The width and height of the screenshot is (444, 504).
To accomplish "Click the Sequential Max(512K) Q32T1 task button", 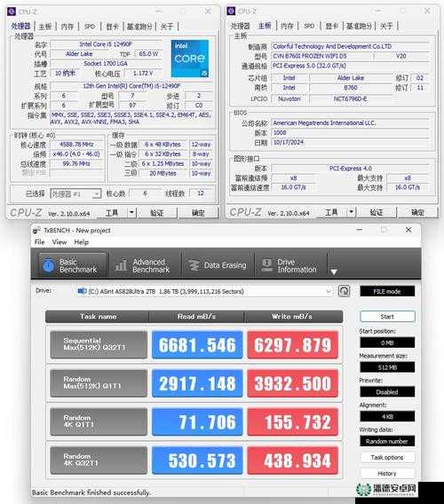I will pos(99,344).
